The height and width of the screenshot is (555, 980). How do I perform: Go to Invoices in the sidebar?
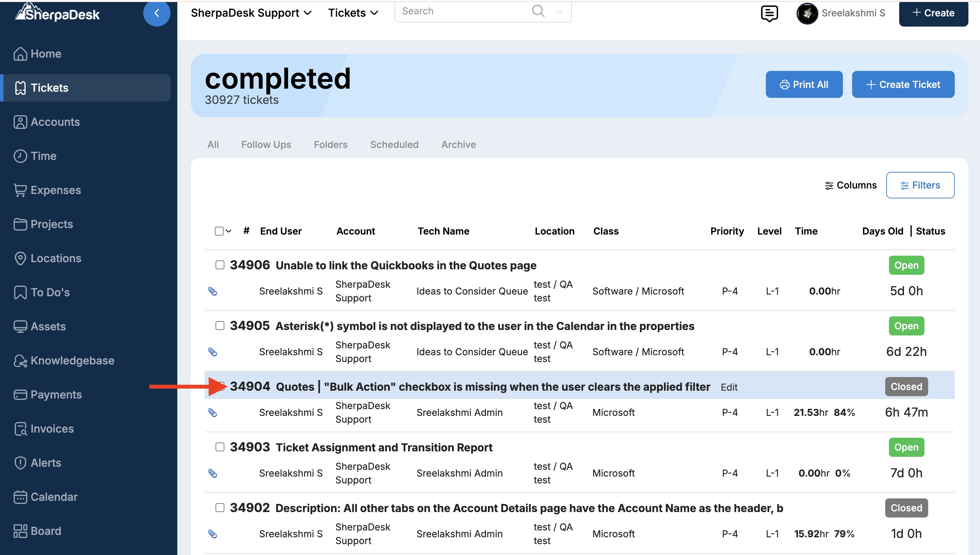(52, 429)
